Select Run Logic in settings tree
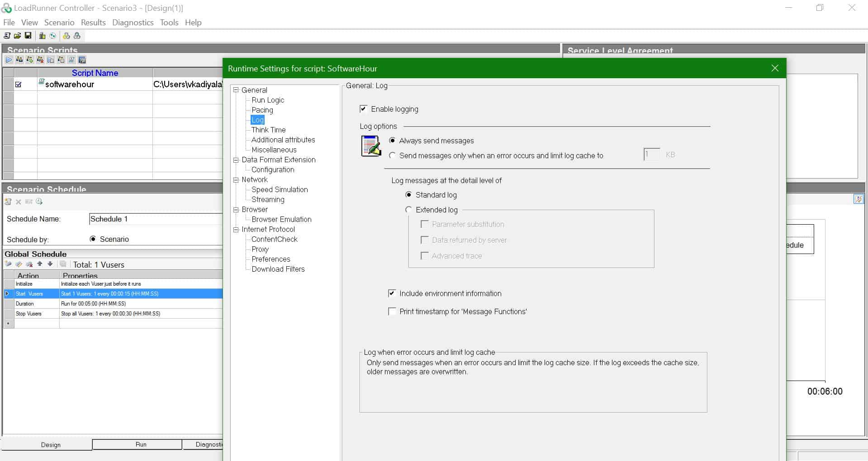 [268, 100]
